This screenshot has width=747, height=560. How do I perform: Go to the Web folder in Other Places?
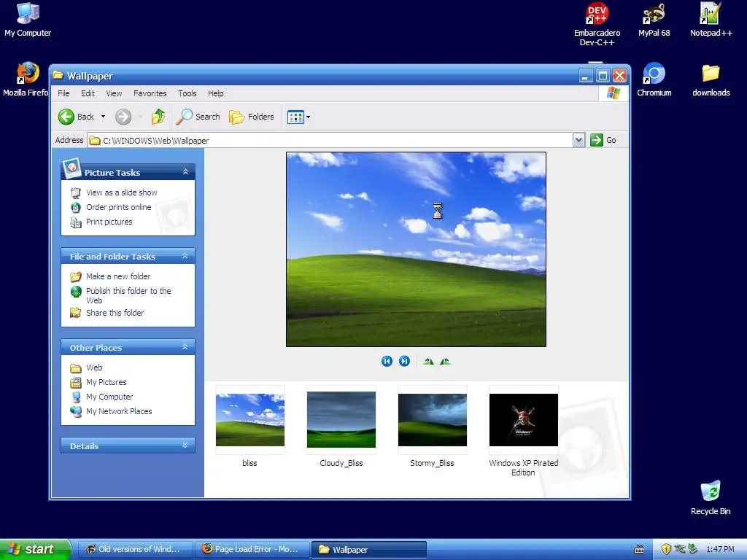(x=94, y=367)
